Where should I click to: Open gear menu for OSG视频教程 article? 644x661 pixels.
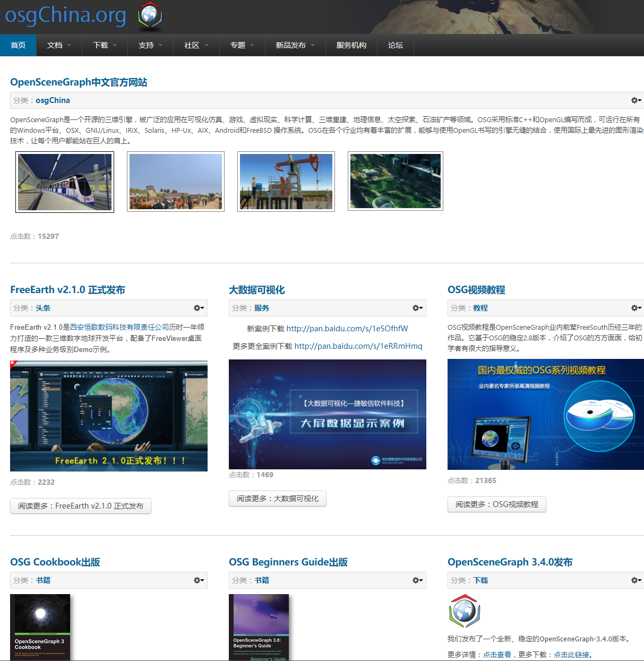pos(636,308)
